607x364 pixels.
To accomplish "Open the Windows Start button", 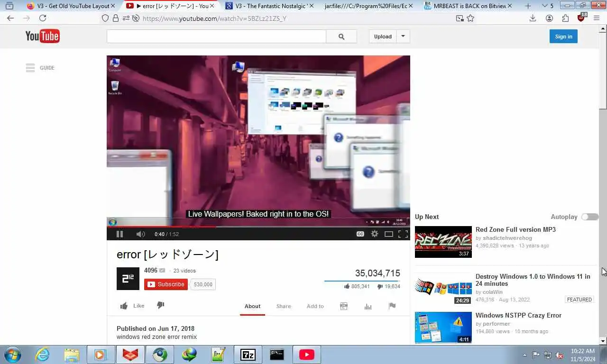I will tap(13, 355).
